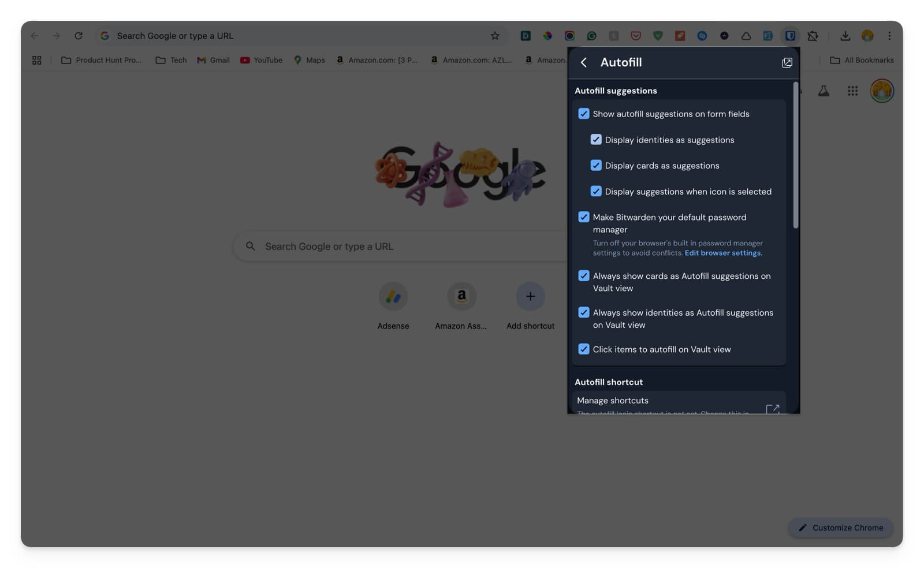Click the camera lens extension icon

pos(569,36)
